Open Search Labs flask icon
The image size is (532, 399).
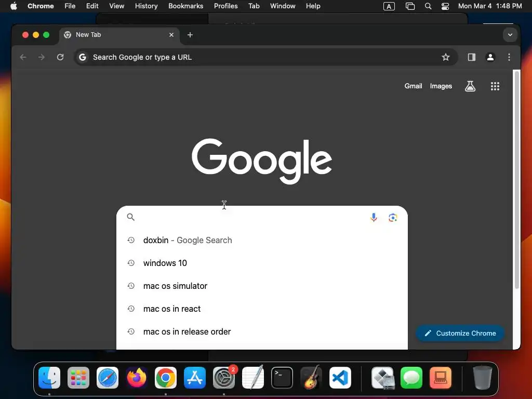tap(470, 86)
